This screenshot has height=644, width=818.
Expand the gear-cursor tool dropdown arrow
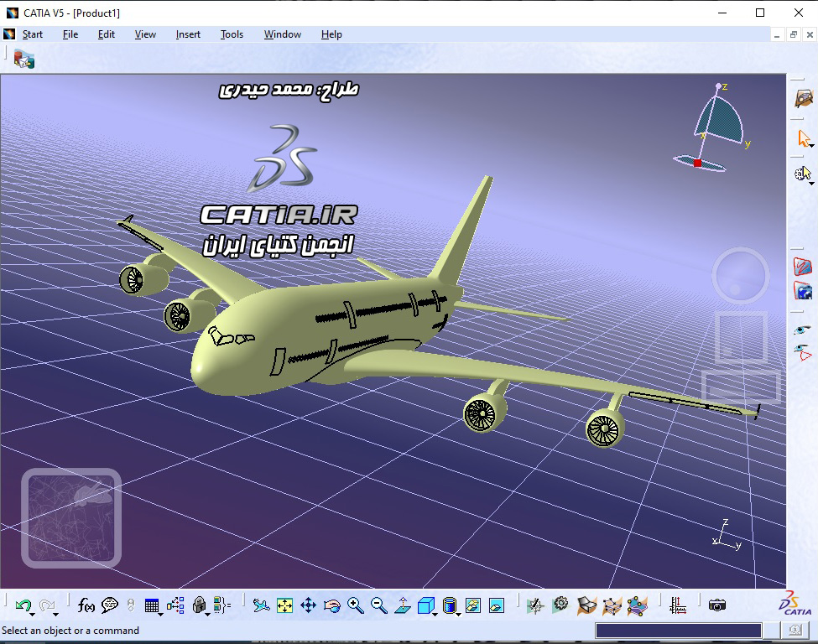812,184
